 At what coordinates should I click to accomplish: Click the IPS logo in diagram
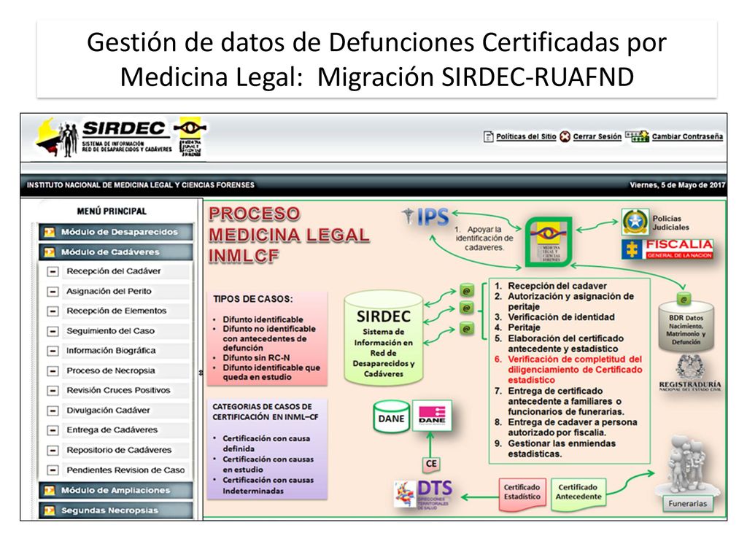coord(425,217)
